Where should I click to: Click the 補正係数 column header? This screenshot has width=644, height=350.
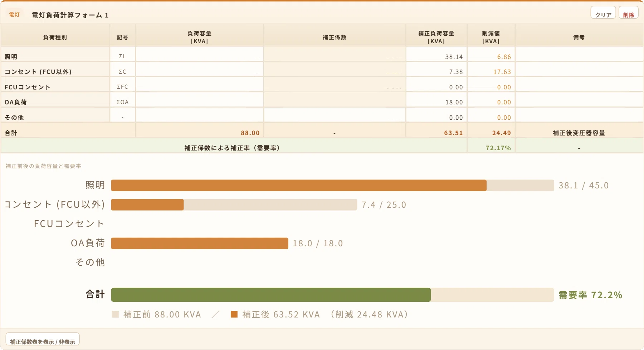pyautogui.click(x=335, y=35)
